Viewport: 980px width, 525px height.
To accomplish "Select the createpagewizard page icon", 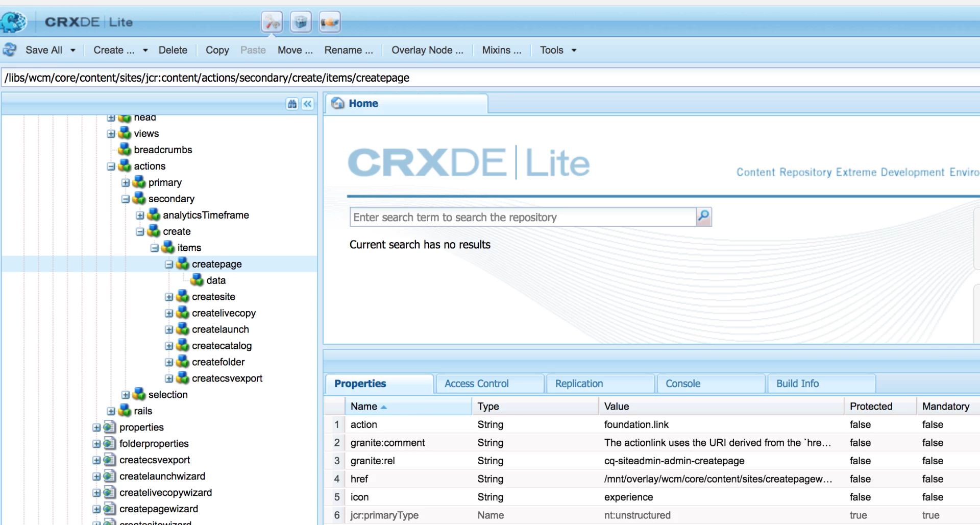I will (x=110, y=509).
